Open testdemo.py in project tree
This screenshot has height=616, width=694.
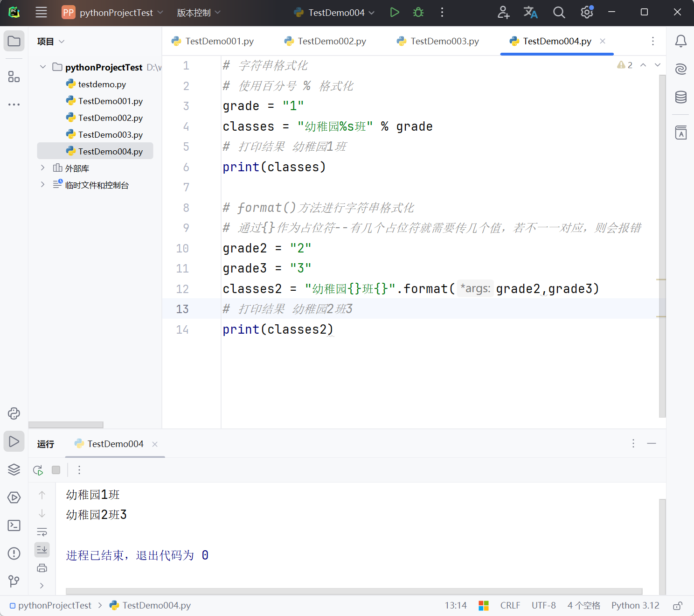click(x=96, y=84)
